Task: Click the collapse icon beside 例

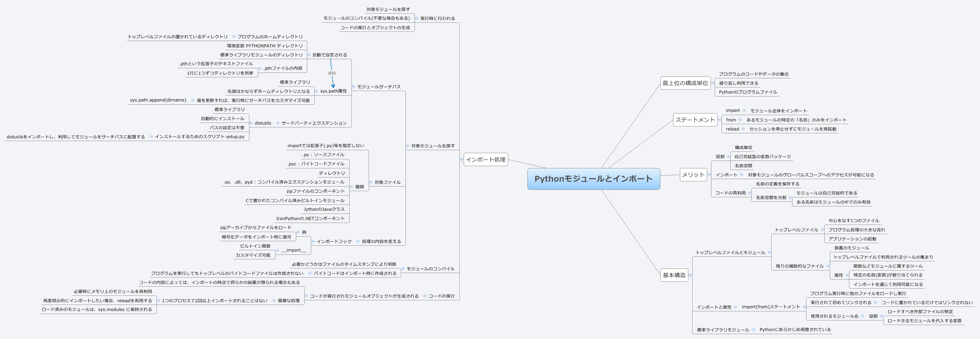Action: click(298, 232)
